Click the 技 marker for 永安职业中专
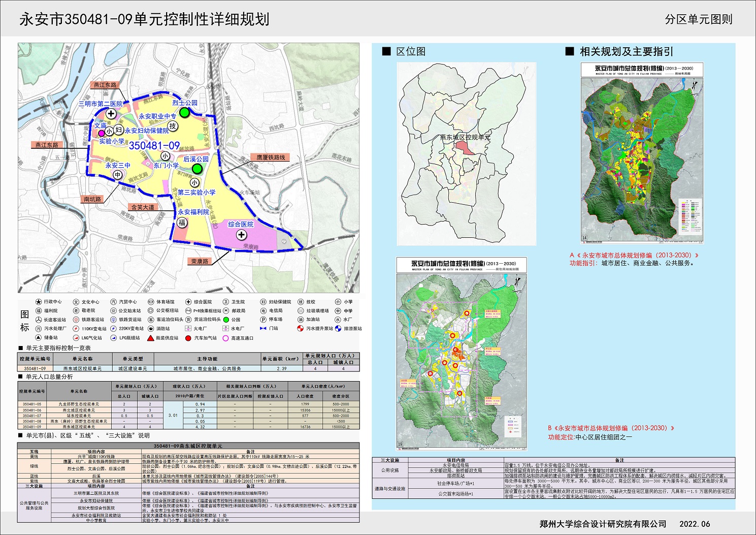This screenshot has height=535, width=756. (x=173, y=126)
